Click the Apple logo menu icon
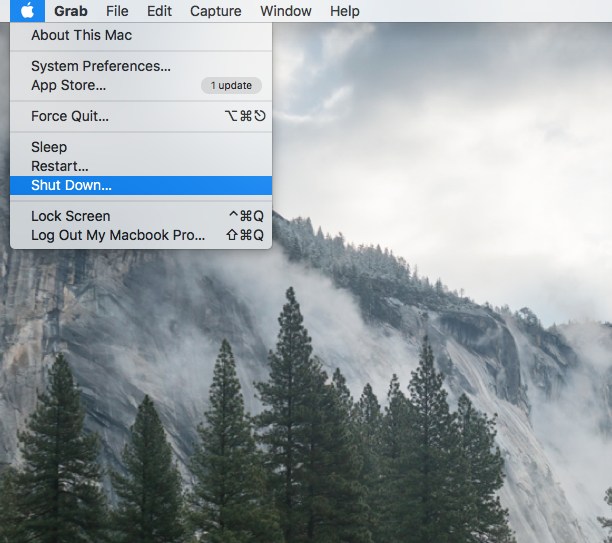The width and height of the screenshot is (612, 543). point(27,11)
